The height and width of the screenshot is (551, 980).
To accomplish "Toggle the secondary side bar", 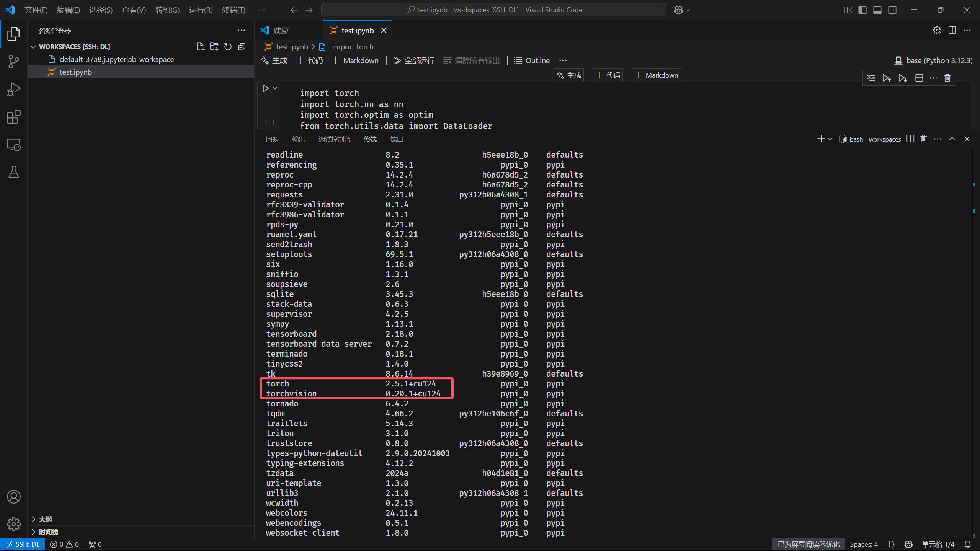I will tap(892, 10).
